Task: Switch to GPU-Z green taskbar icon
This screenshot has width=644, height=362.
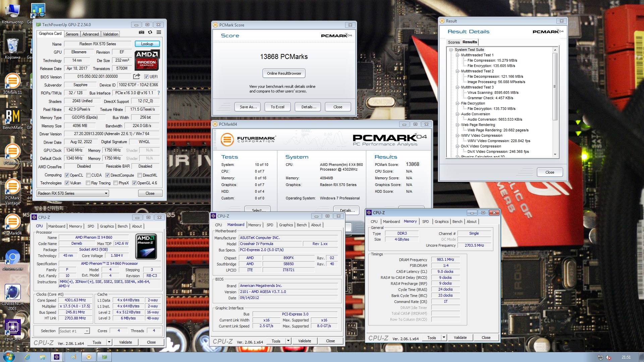Action: 105,357
